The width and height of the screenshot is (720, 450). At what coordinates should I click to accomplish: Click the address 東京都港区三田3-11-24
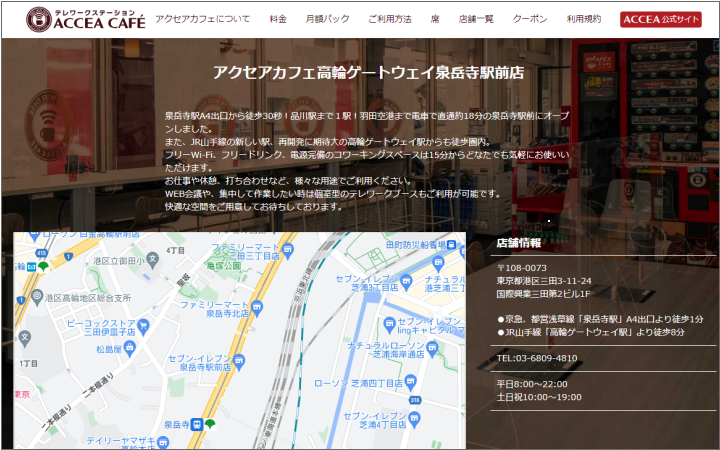pyautogui.click(x=544, y=281)
